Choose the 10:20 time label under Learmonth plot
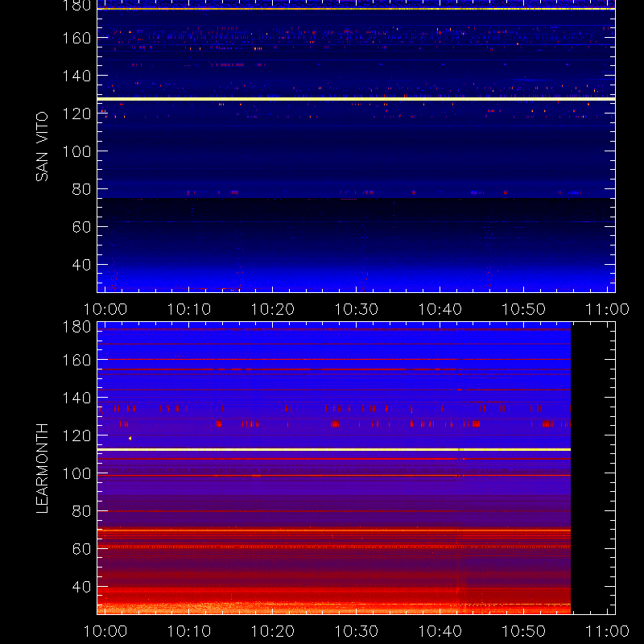This screenshot has width=644, height=644. [x=273, y=631]
